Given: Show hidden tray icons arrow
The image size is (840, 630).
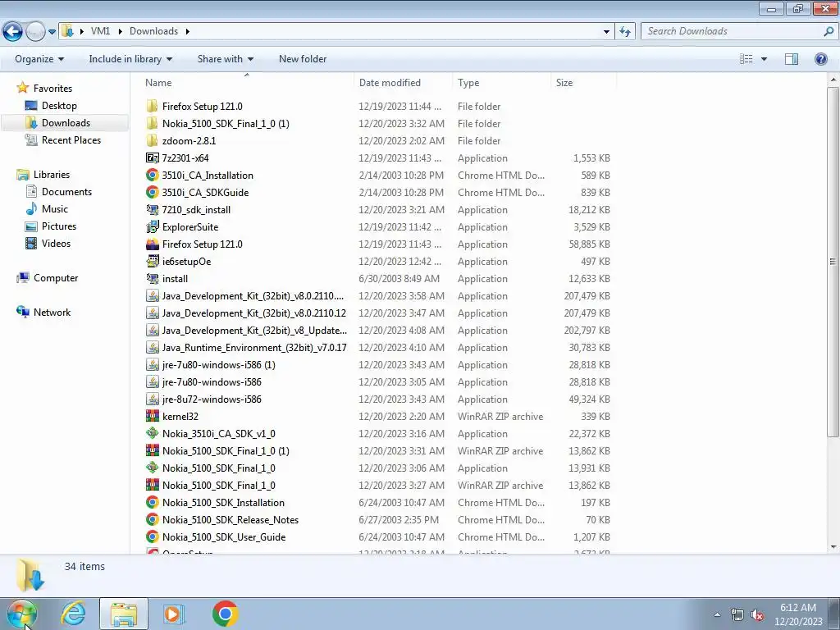Looking at the screenshot, I should coord(717,614).
